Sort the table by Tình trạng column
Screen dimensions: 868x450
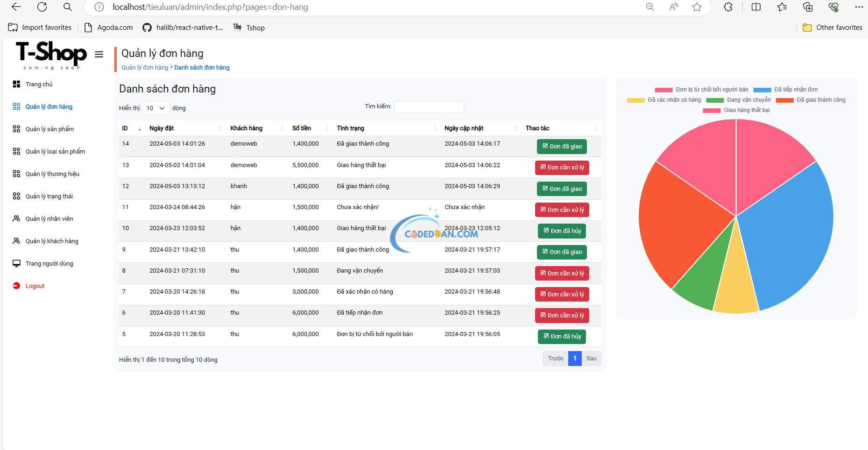coord(387,128)
